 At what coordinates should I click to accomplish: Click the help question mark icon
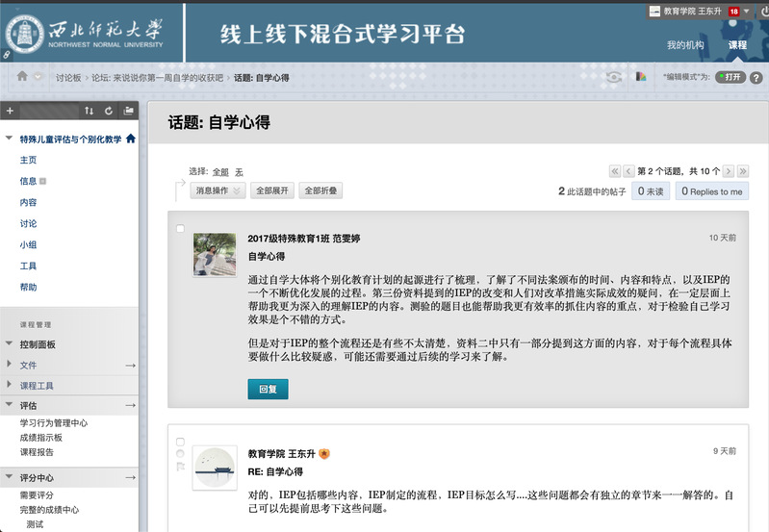pos(756,77)
